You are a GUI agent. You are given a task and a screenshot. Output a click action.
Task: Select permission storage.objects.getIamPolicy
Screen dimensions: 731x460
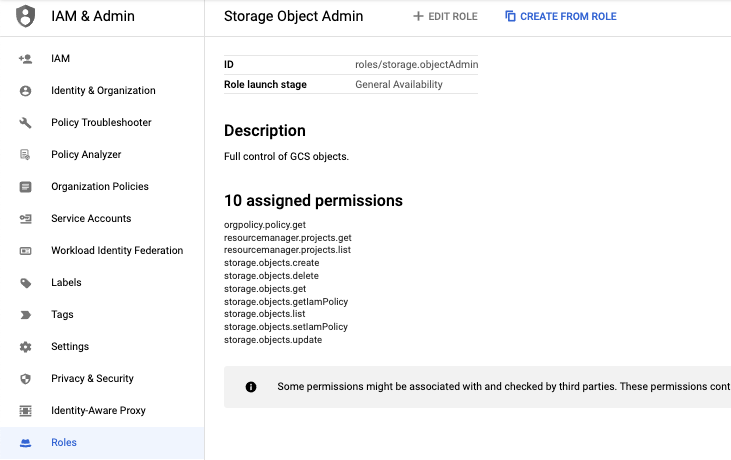click(x=286, y=302)
